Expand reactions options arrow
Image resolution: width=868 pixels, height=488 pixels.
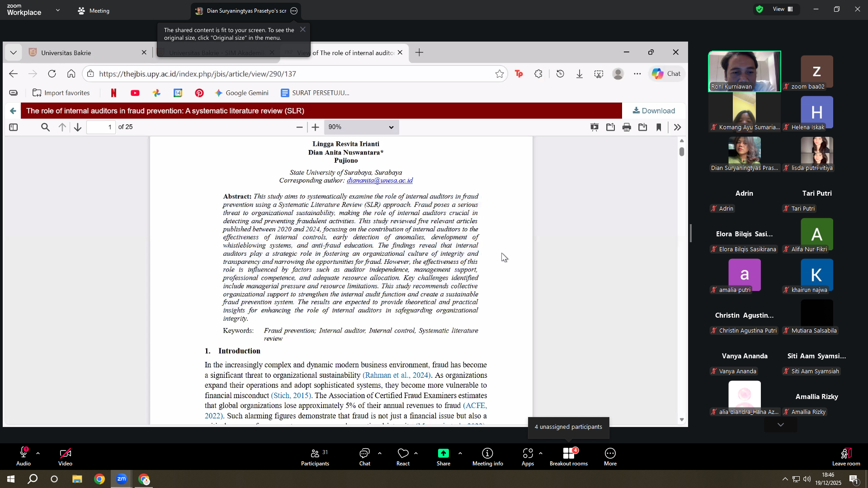click(x=416, y=453)
